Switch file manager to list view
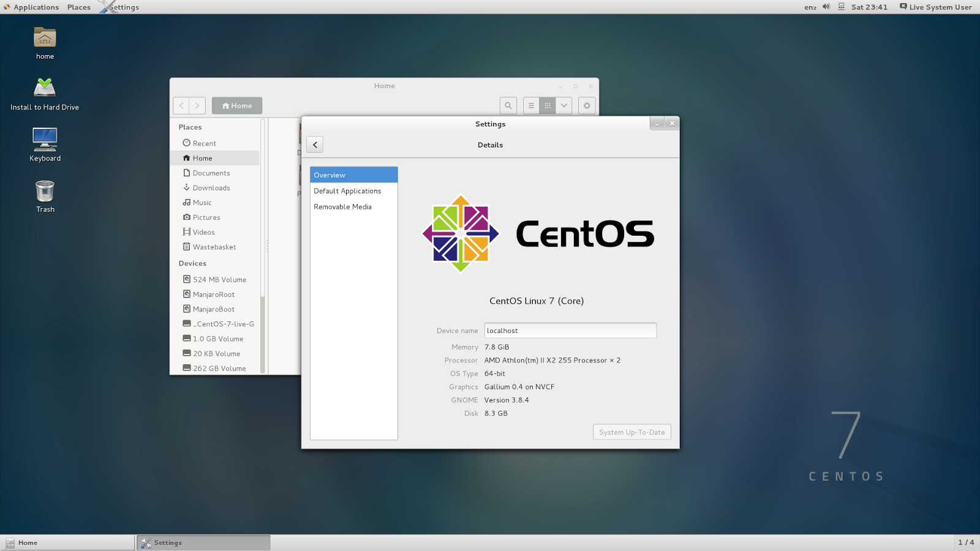The width and height of the screenshot is (980, 551). 531,105
